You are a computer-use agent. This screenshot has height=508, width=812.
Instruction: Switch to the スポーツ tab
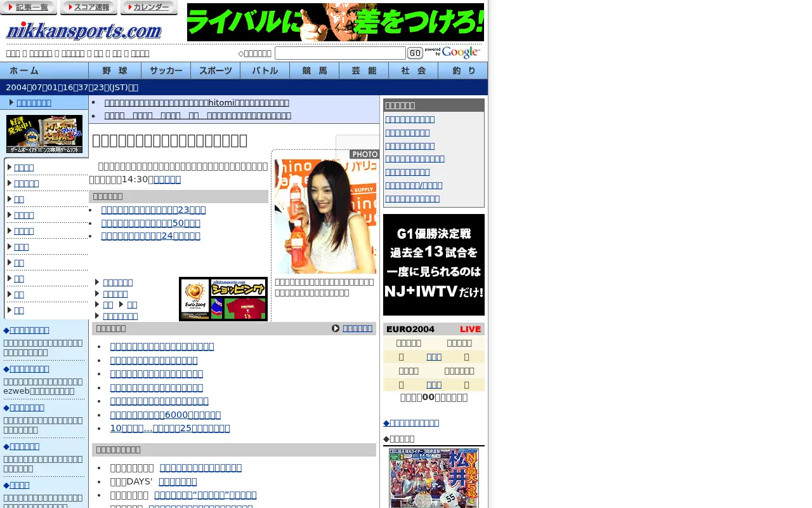(x=216, y=70)
